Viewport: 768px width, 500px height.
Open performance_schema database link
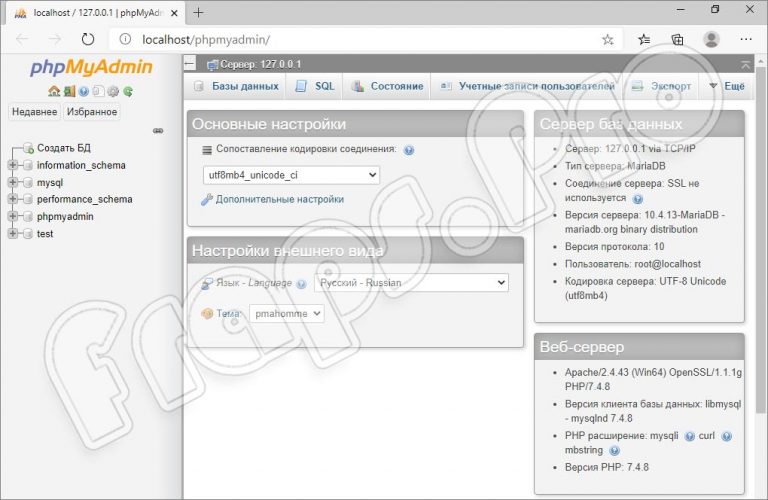(x=85, y=199)
